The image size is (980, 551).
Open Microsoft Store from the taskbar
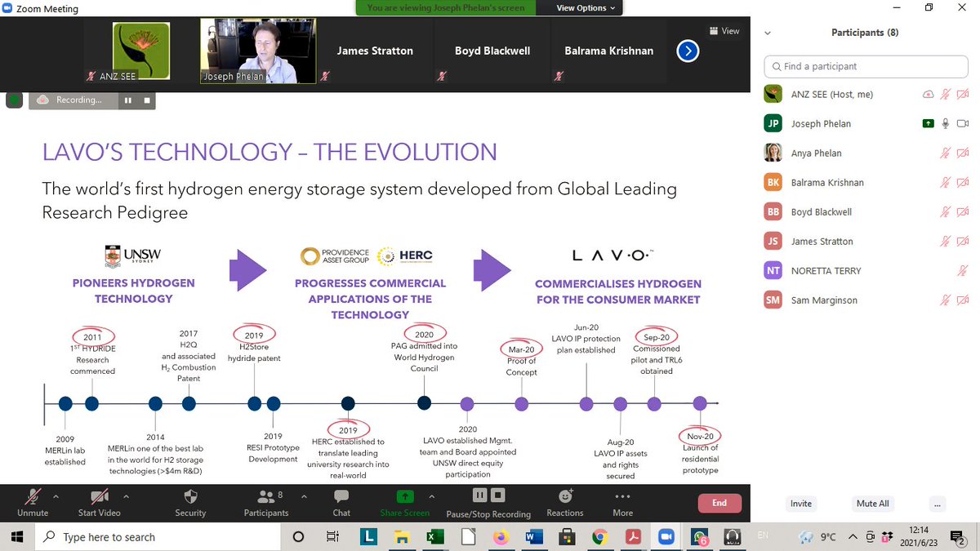click(565, 537)
